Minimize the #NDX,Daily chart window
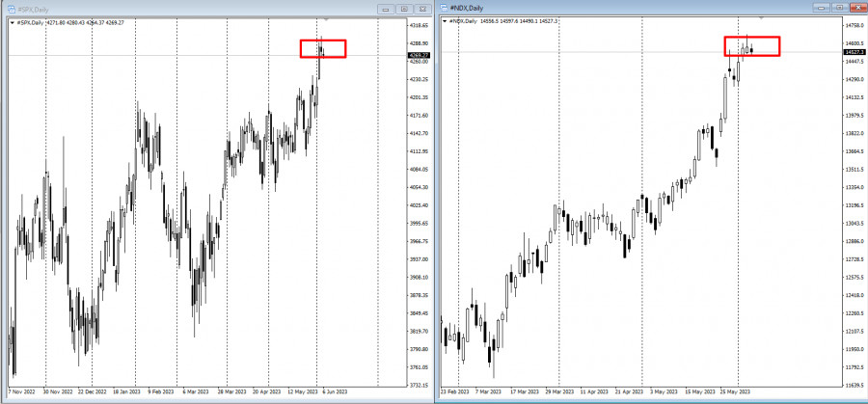 click(821, 7)
